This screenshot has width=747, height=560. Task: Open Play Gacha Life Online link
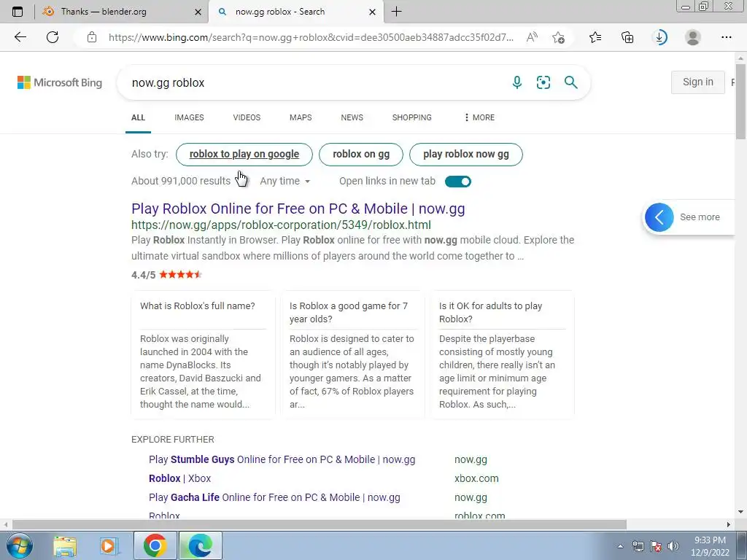click(x=274, y=497)
